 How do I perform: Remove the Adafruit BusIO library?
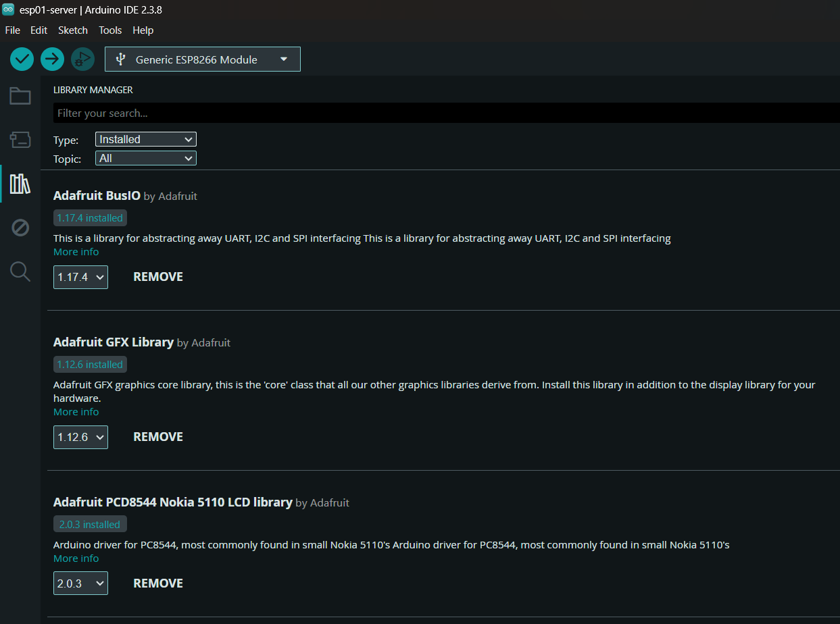(x=158, y=277)
